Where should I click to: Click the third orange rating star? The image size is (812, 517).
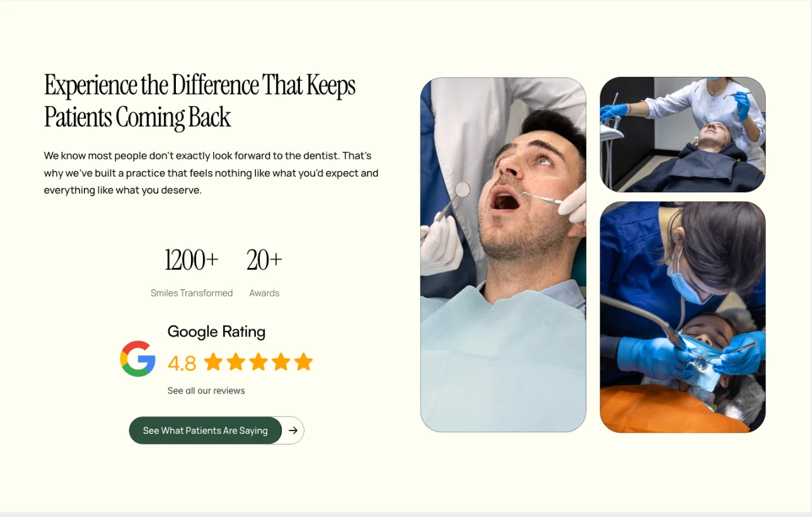pyautogui.click(x=258, y=362)
